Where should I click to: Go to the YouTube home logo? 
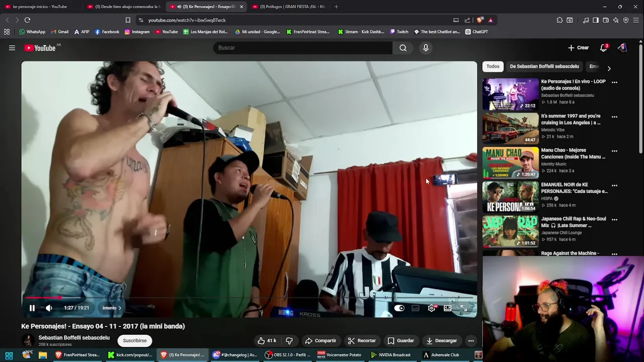pyautogui.click(x=40, y=48)
